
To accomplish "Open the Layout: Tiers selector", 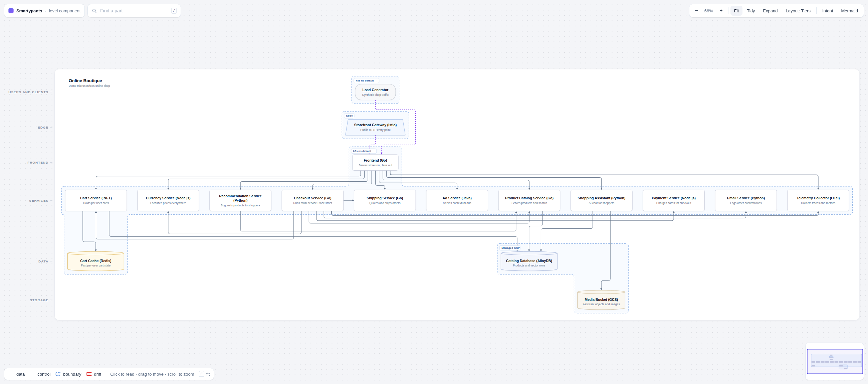I will (798, 11).
